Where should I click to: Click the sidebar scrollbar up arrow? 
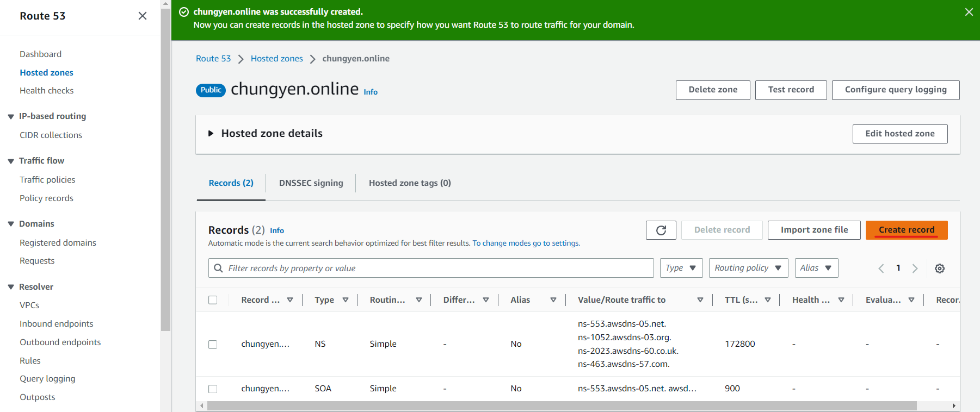(x=166, y=4)
